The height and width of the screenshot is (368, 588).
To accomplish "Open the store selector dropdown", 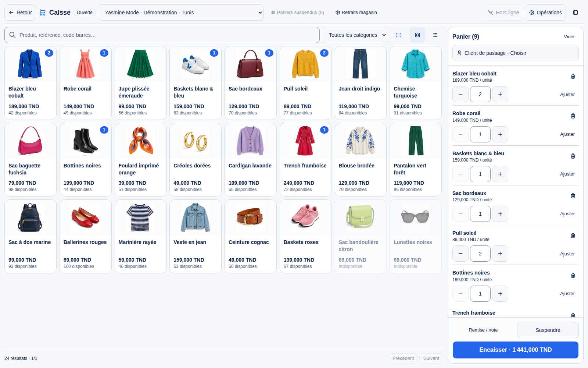I will (181, 13).
